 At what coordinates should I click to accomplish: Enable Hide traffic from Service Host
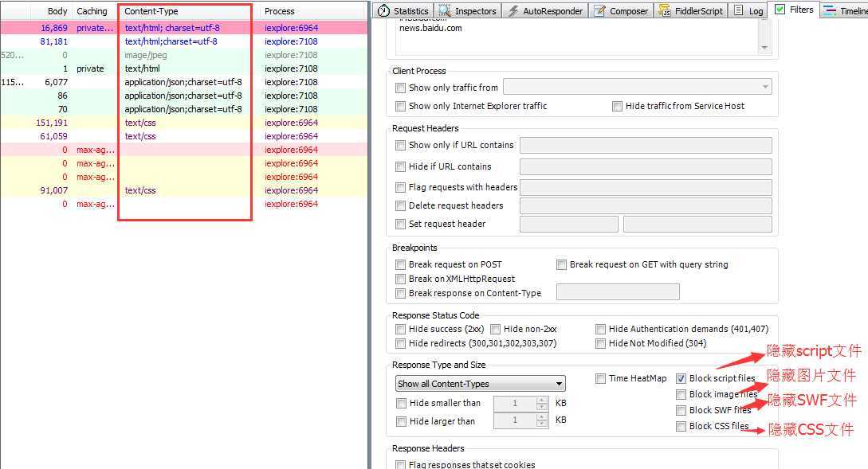(617, 106)
